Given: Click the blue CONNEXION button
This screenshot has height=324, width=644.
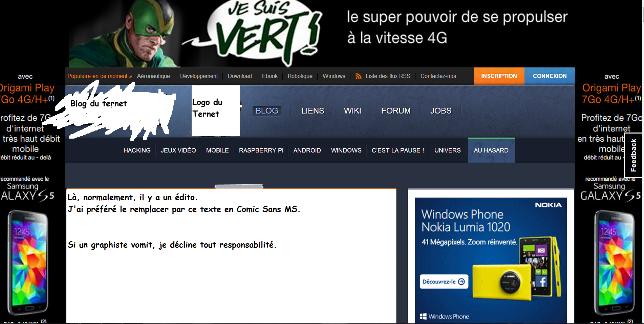Looking at the screenshot, I should pos(550,76).
